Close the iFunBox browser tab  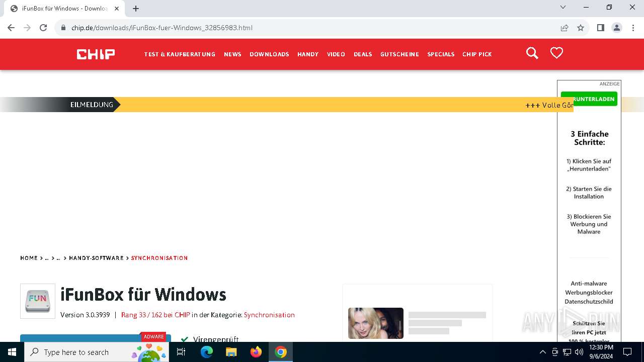coord(117,9)
